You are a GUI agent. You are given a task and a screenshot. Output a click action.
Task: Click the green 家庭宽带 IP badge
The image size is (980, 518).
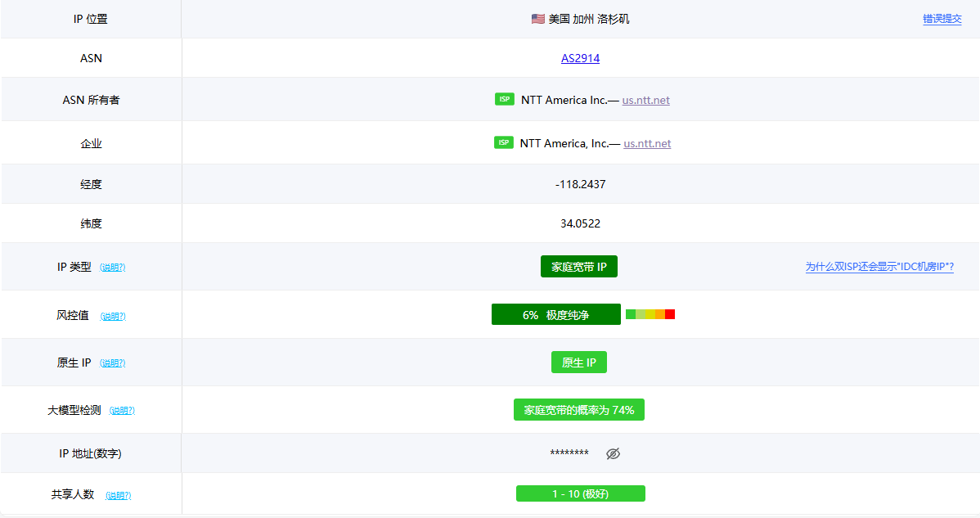coord(578,267)
